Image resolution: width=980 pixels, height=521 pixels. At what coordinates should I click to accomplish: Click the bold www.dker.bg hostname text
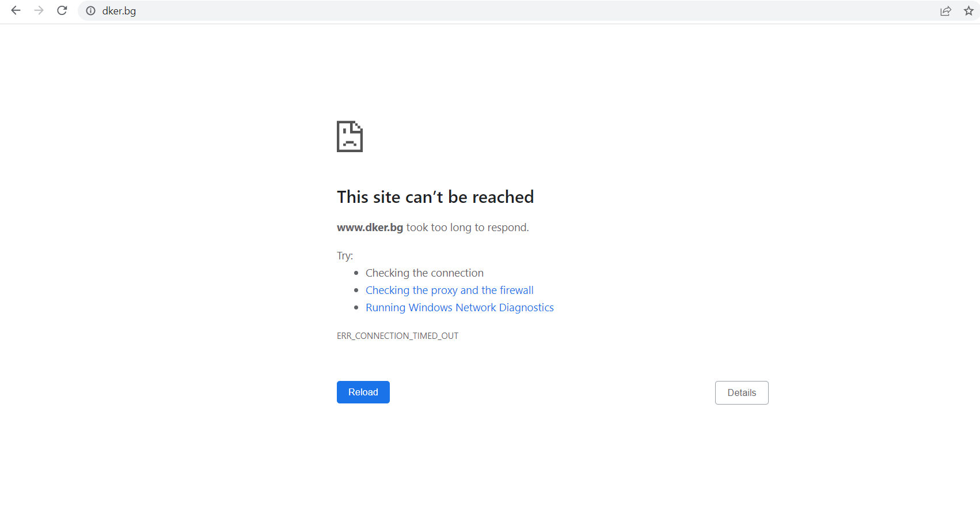pyautogui.click(x=370, y=228)
